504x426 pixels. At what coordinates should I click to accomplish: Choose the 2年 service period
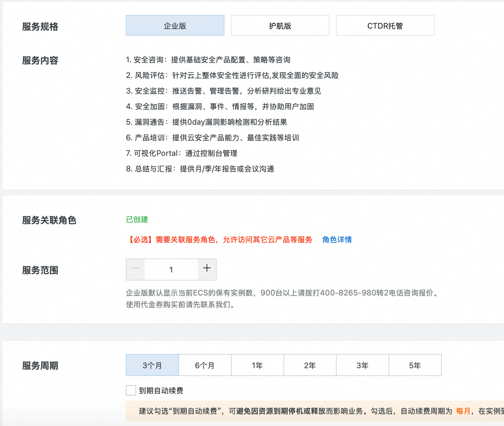[310, 365]
